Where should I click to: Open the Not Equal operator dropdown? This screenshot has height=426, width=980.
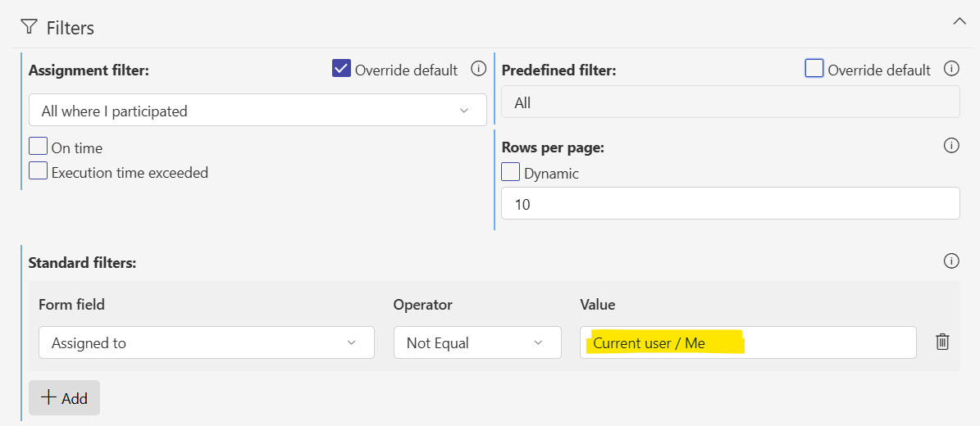pyautogui.click(x=477, y=342)
